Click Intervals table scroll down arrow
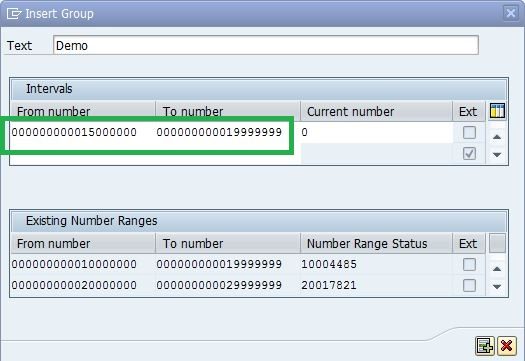 coord(497,155)
